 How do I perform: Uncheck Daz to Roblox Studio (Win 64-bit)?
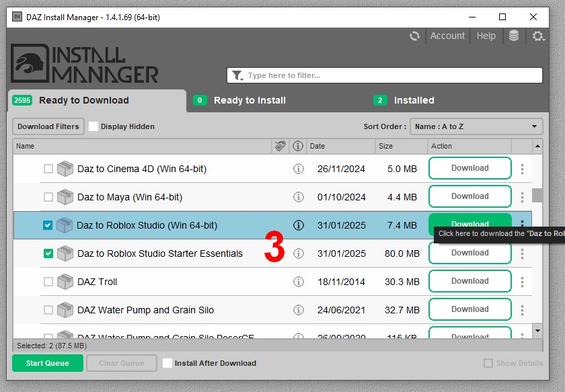(x=48, y=225)
